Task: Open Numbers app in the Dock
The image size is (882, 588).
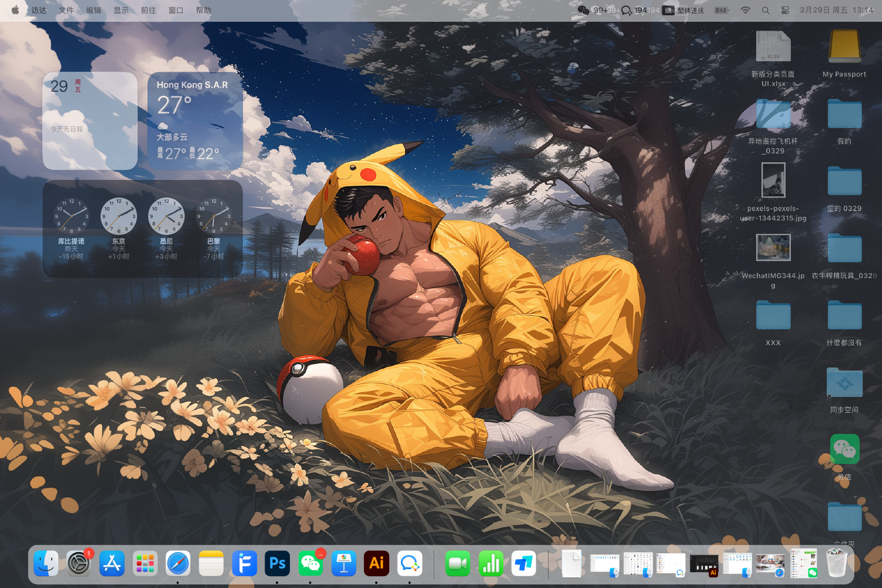Action: tap(490, 564)
